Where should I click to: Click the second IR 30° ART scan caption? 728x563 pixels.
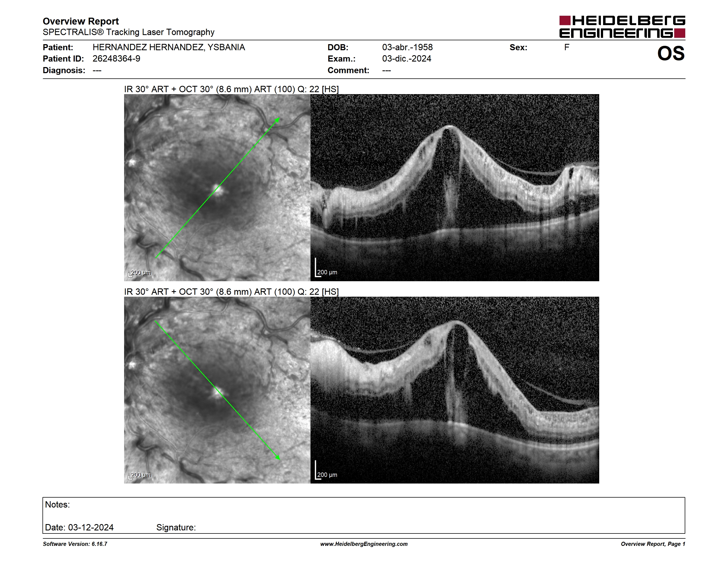pos(231,291)
